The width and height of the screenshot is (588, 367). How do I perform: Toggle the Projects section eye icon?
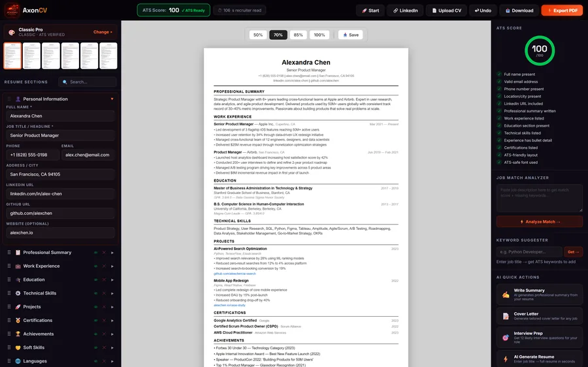[95, 307]
